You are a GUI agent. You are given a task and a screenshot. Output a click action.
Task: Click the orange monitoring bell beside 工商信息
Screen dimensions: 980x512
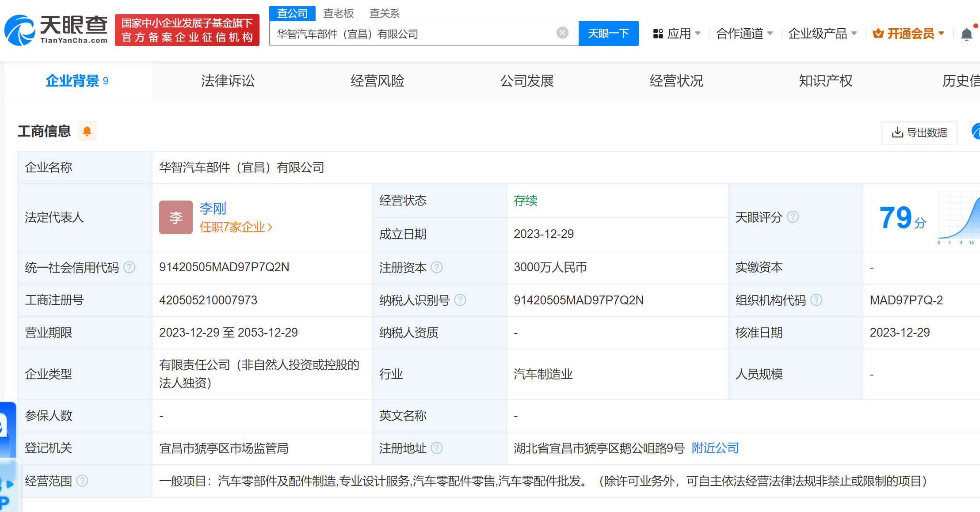87,131
